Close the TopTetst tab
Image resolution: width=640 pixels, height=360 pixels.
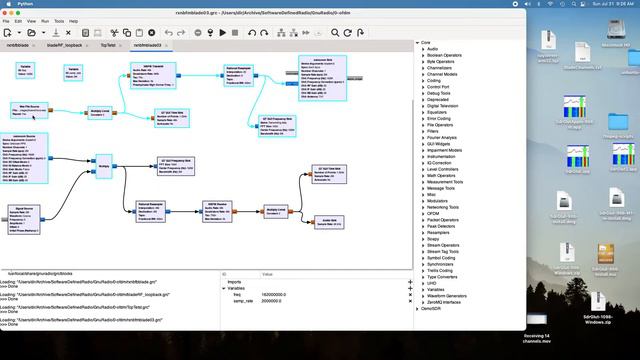click(x=120, y=45)
